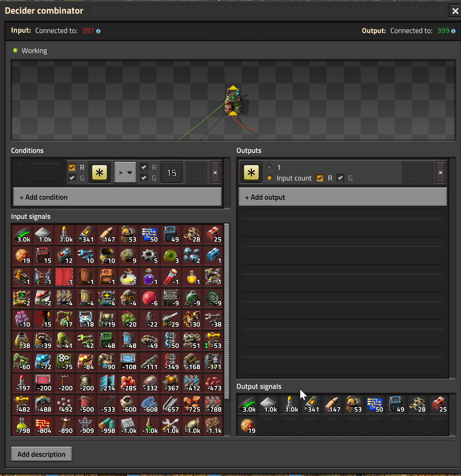The image size is (461, 476).
Task: Click the combinator entity in the preview
Action: pyautogui.click(x=233, y=101)
